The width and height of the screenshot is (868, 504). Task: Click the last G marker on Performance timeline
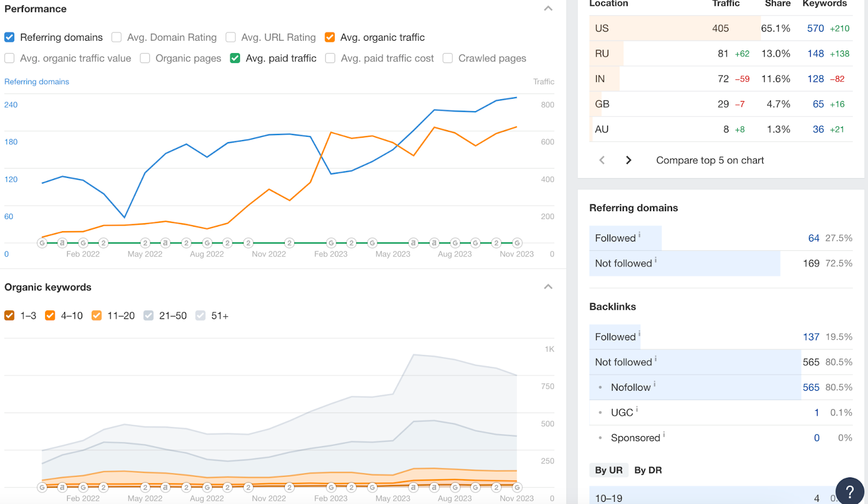coord(517,243)
